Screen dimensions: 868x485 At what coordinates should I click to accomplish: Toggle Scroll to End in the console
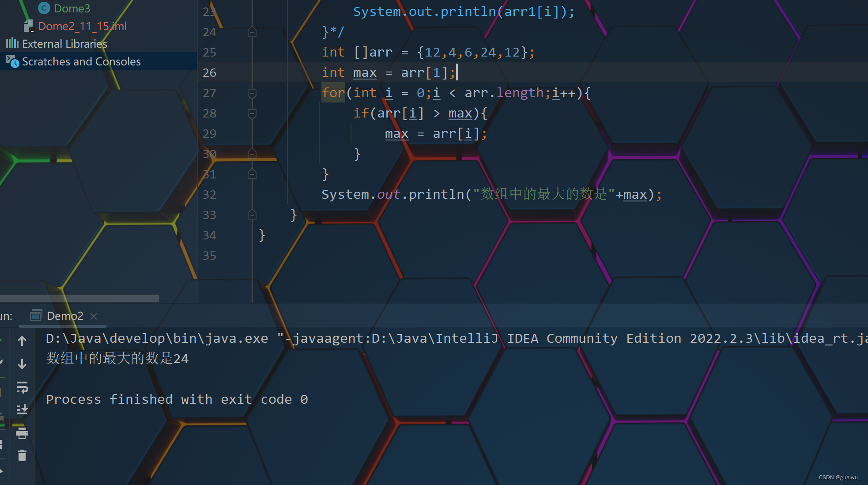coord(22,409)
